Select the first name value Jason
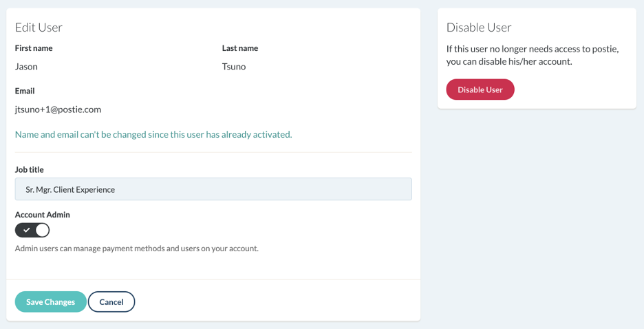Image resolution: width=644 pixels, height=329 pixels. [26, 67]
